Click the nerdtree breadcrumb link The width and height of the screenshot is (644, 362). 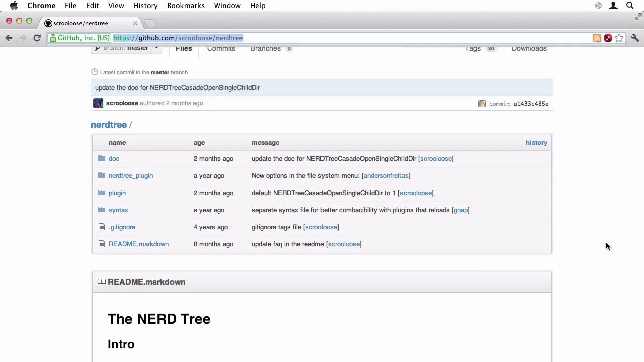click(x=109, y=125)
